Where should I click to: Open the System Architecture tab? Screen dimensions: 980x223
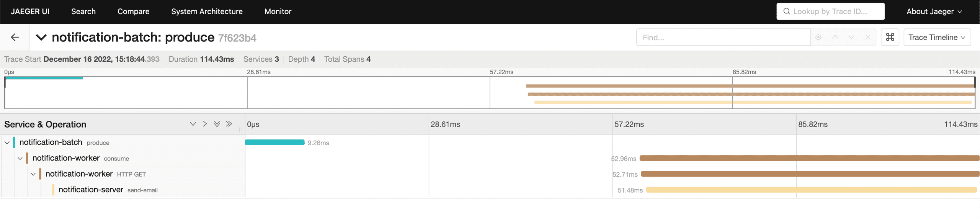pos(207,11)
